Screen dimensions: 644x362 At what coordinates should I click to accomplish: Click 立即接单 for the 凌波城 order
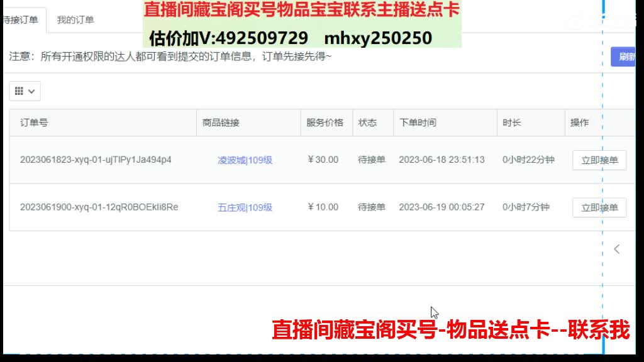(599, 160)
